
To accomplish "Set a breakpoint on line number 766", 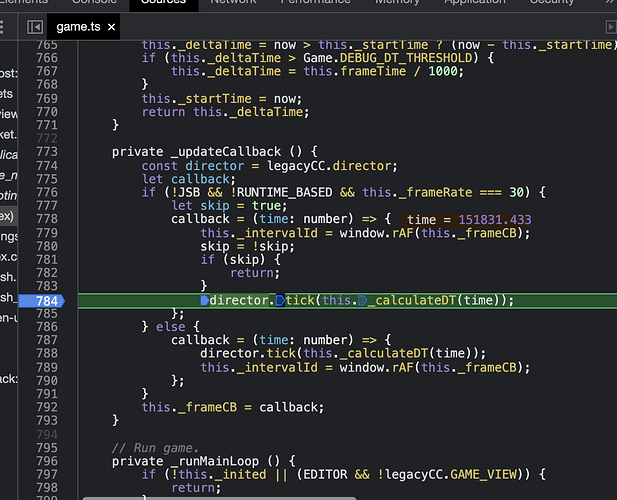I will click(x=47, y=58).
